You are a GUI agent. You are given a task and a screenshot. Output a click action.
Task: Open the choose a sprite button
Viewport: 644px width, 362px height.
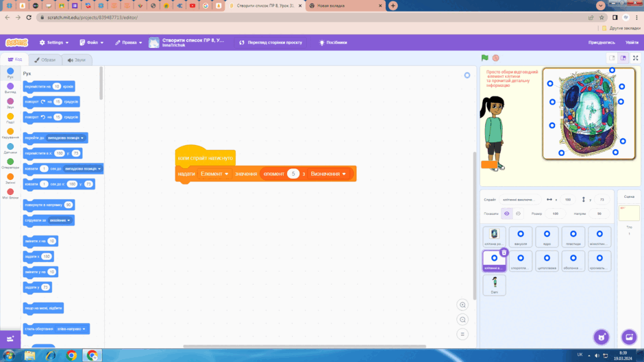click(602, 337)
